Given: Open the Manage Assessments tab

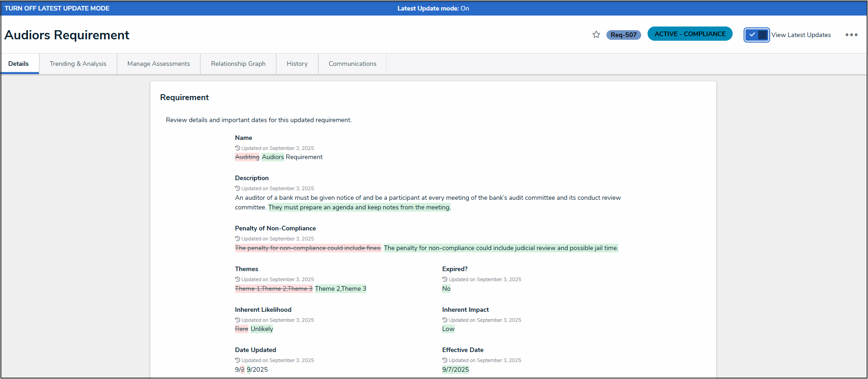Looking at the screenshot, I should 158,64.
